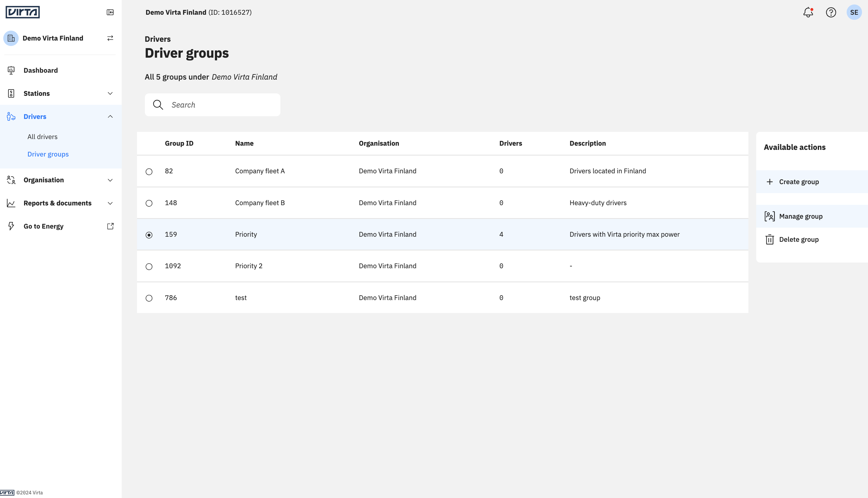Click the 'Heavy-duty drivers' description

tap(598, 203)
